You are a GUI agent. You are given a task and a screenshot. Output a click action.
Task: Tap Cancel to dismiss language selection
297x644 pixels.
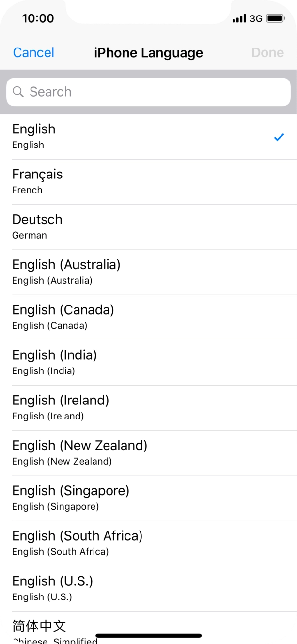pyautogui.click(x=33, y=53)
